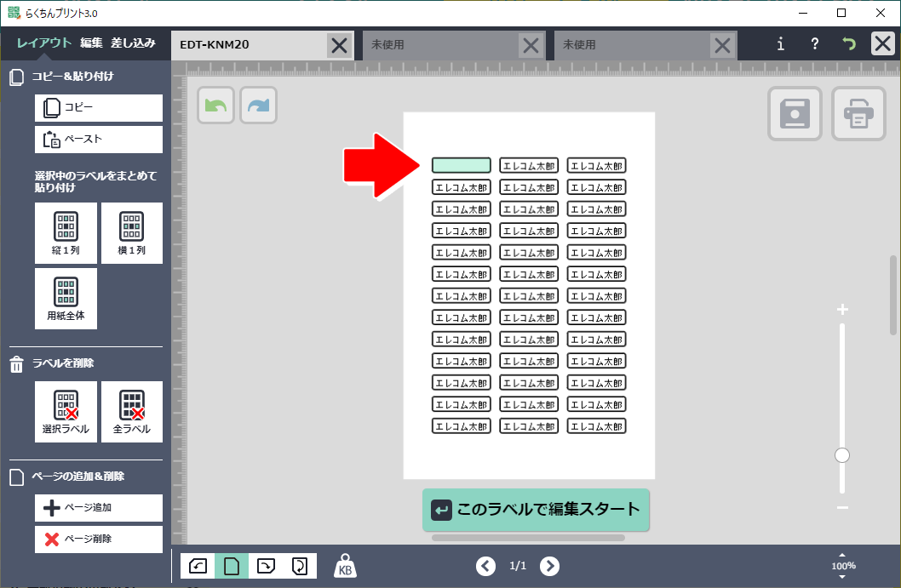
Task: Go to the next page arrow
Action: (549, 566)
